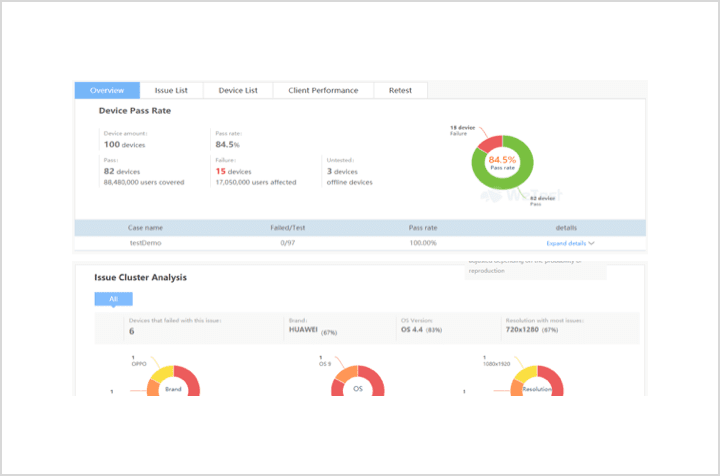Click the testDemo case name

(145, 243)
